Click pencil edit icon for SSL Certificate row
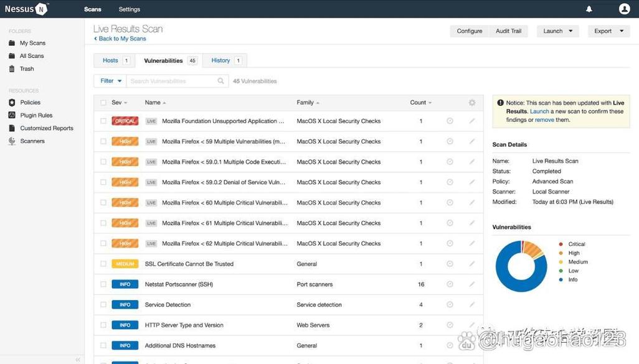This screenshot has width=639, height=364. point(471,264)
